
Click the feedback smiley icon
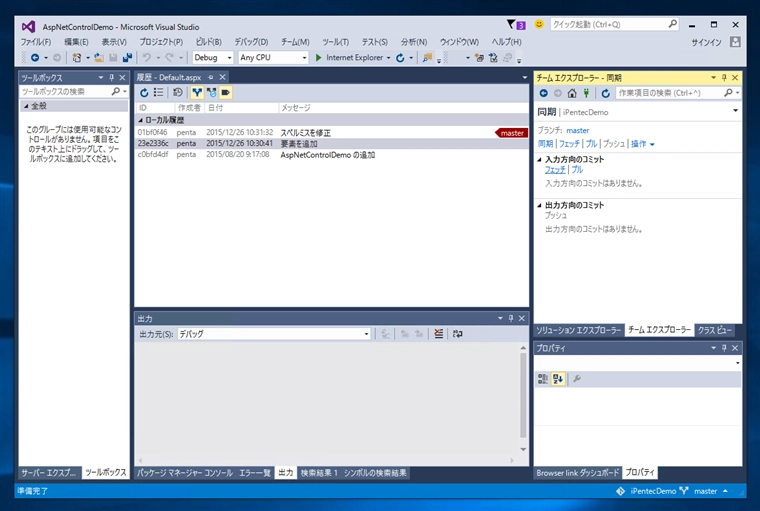538,24
